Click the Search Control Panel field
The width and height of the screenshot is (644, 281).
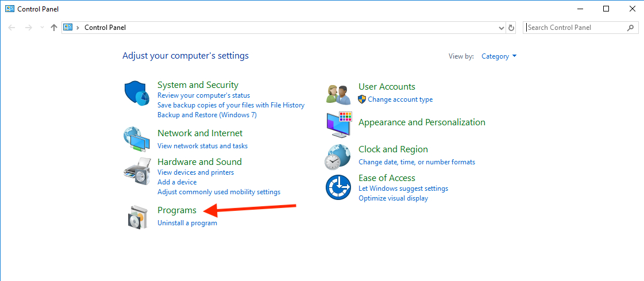[574, 28]
